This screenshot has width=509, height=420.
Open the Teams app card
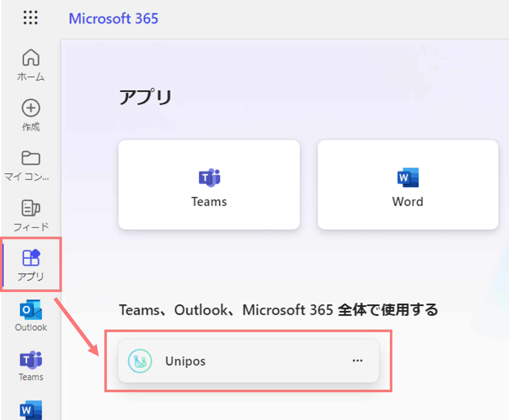209,185
